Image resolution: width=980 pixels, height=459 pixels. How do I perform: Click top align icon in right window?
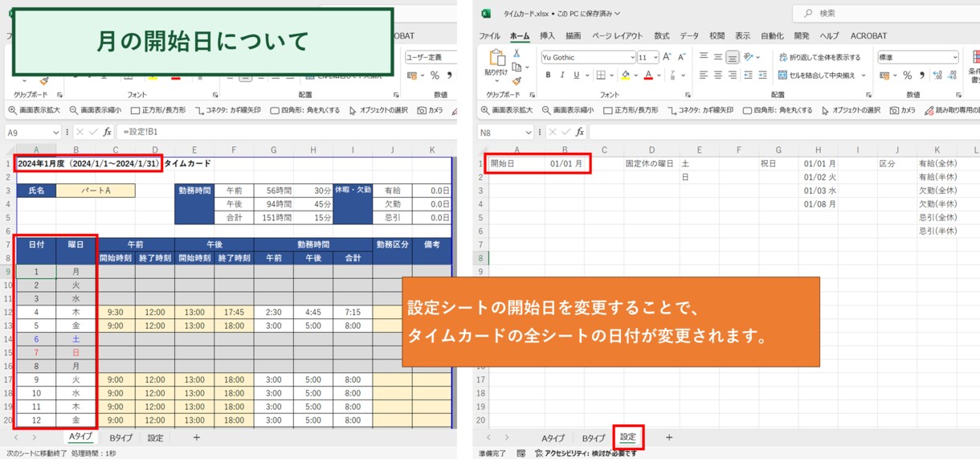[x=704, y=57]
